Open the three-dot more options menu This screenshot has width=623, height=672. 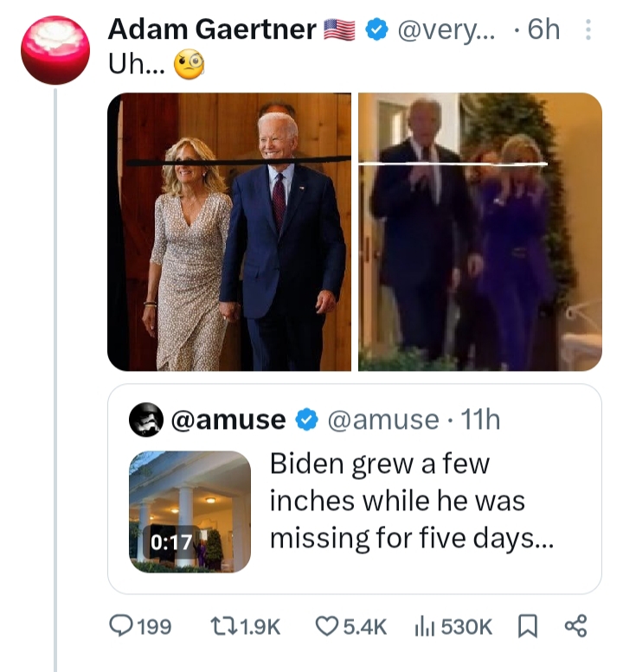coord(588,30)
